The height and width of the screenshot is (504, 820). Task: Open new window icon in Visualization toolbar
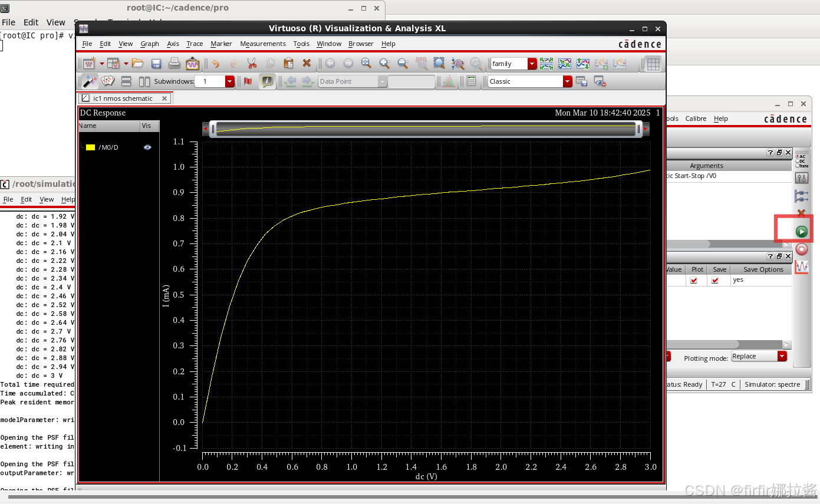coord(90,64)
